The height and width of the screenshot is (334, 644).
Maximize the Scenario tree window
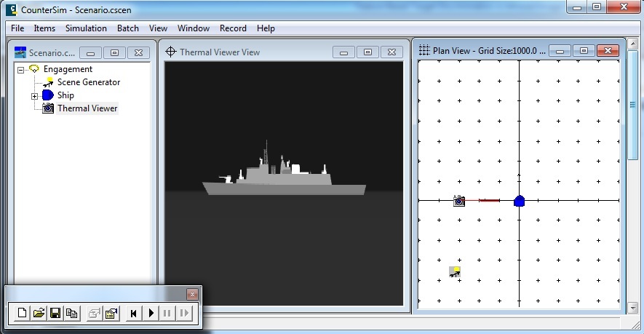point(114,52)
